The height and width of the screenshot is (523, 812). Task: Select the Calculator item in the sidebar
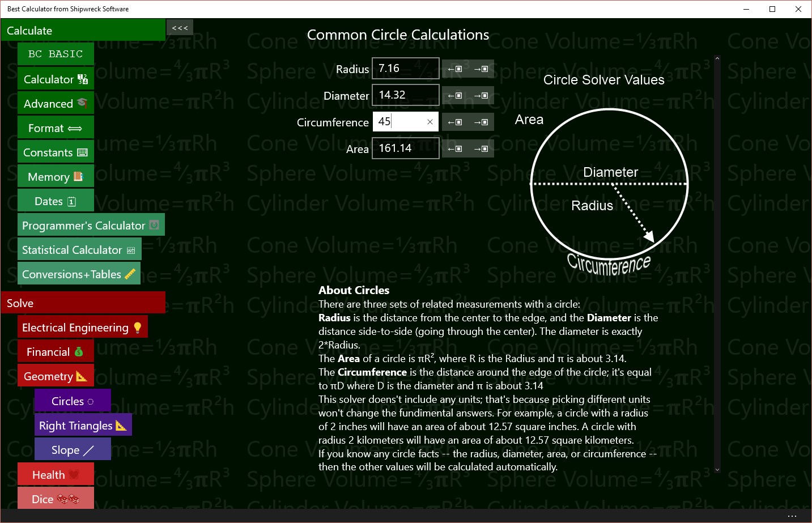(55, 79)
